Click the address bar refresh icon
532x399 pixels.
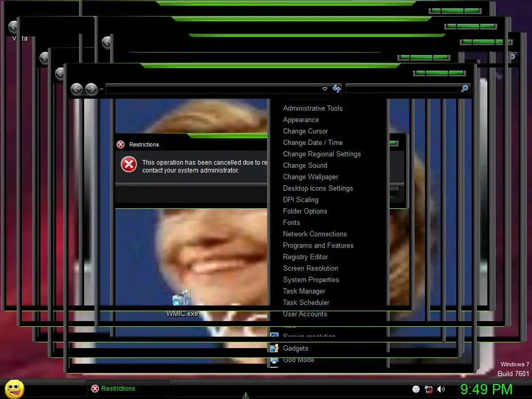pyautogui.click(x=336, y=89)
